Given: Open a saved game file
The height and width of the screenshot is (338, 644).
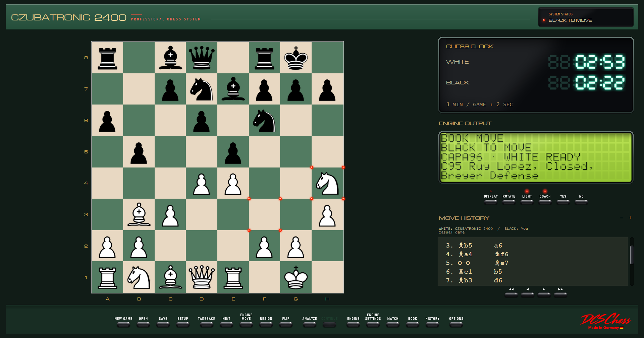Looking at the screenshot, I should 143,324.
